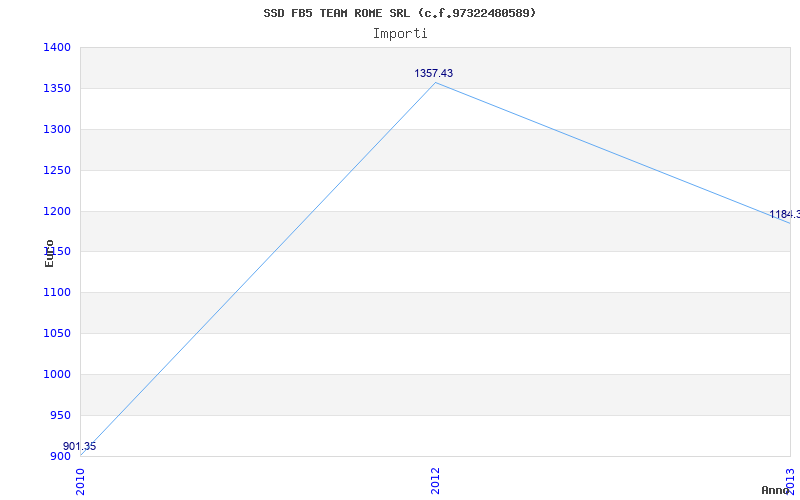
Task: Click the 1300 y-axis tick label
Action: pos(57,130)
